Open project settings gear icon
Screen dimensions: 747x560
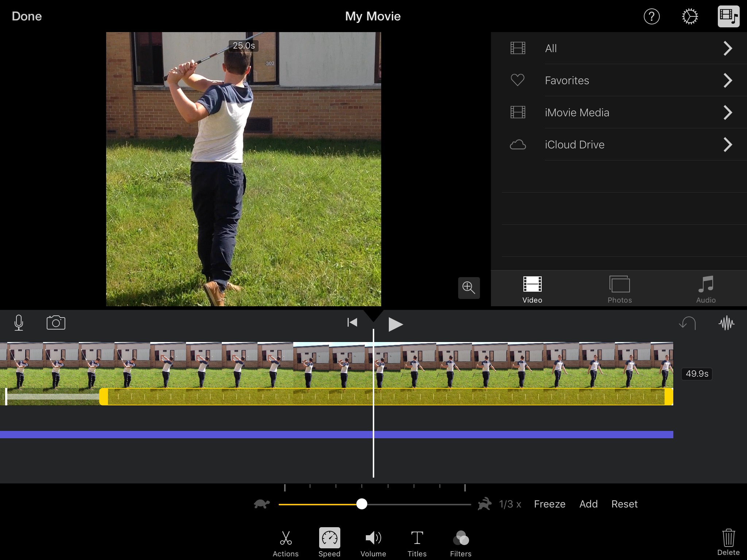(x=690, y=17)
